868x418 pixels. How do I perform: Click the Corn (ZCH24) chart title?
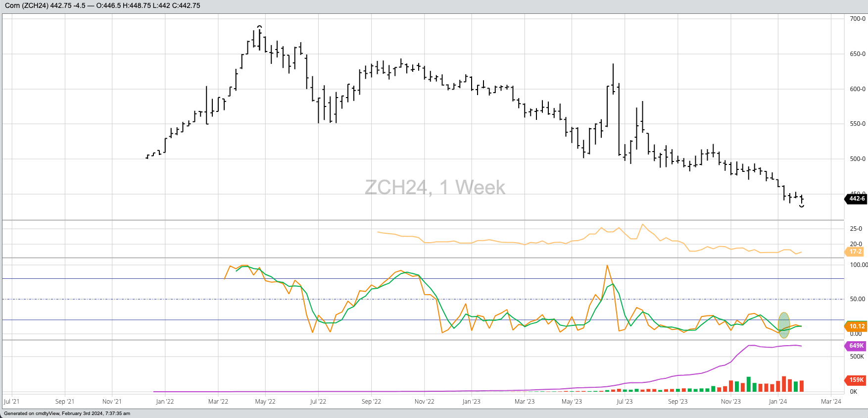coord(27,5)
